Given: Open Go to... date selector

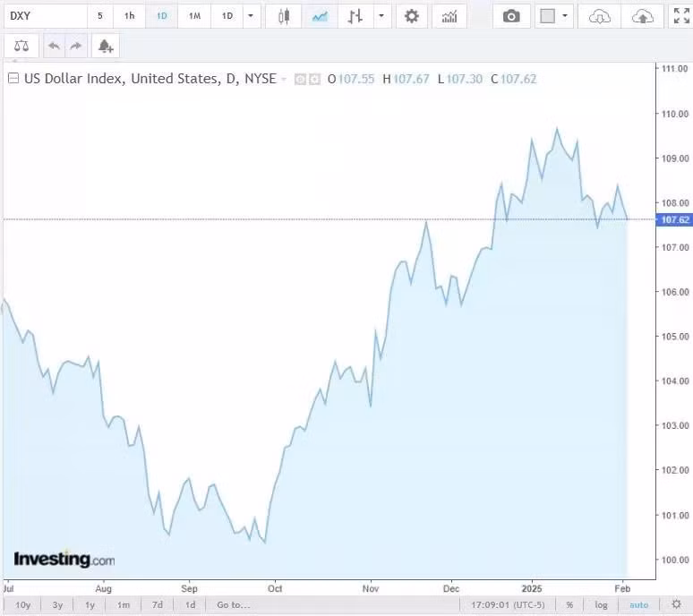Looking at the screenshot, I should click(234, 605).
